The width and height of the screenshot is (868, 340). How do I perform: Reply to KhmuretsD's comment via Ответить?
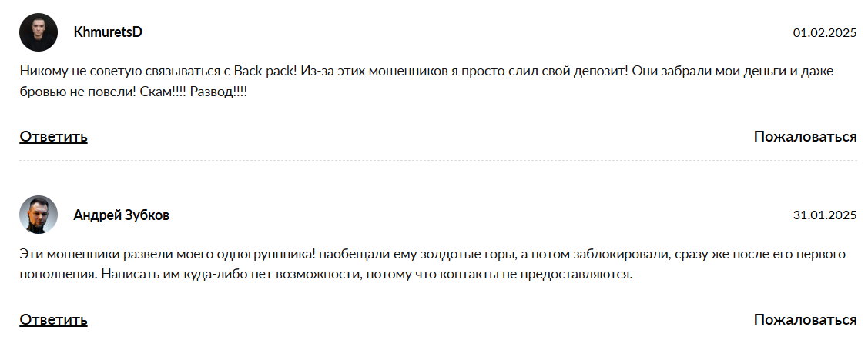(x=53, y=137)
